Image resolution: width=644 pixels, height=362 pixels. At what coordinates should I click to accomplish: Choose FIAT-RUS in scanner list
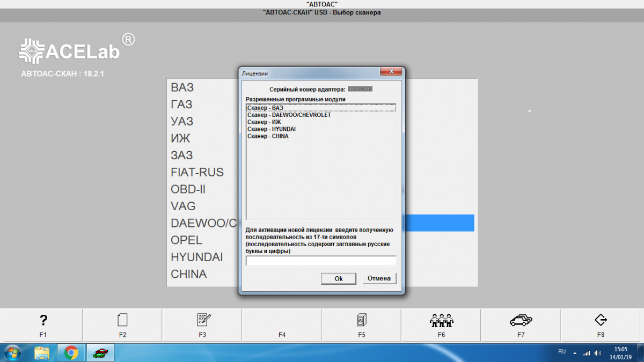point(197,172)
